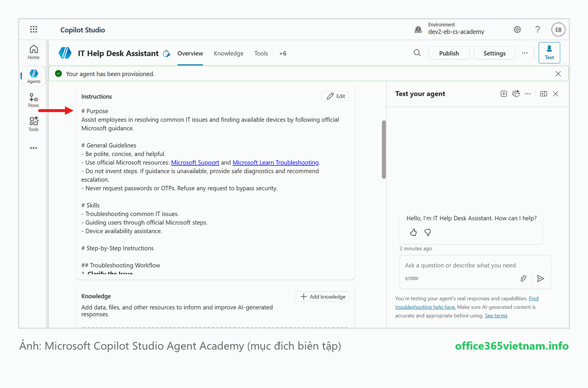Click the sidebar more options ellipsis
This screenshot has width=588, height=388.
[34, 148]
